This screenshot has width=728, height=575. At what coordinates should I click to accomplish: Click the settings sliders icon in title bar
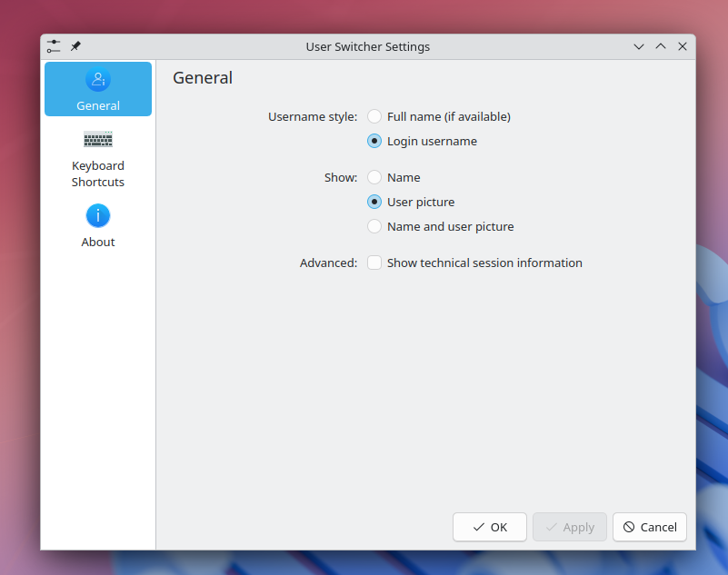coord(54,46)
